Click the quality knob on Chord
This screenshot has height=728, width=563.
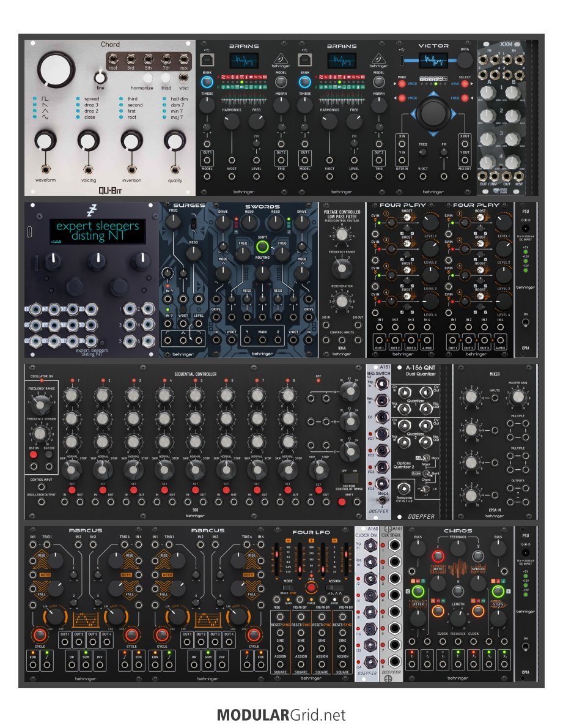[x=175, y=141]
